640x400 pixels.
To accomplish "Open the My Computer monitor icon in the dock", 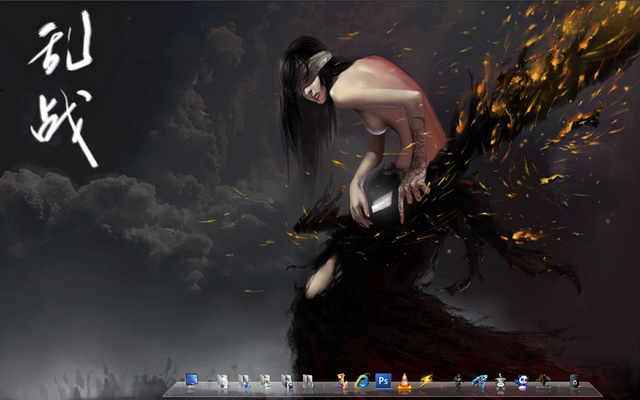I will 191,380.
